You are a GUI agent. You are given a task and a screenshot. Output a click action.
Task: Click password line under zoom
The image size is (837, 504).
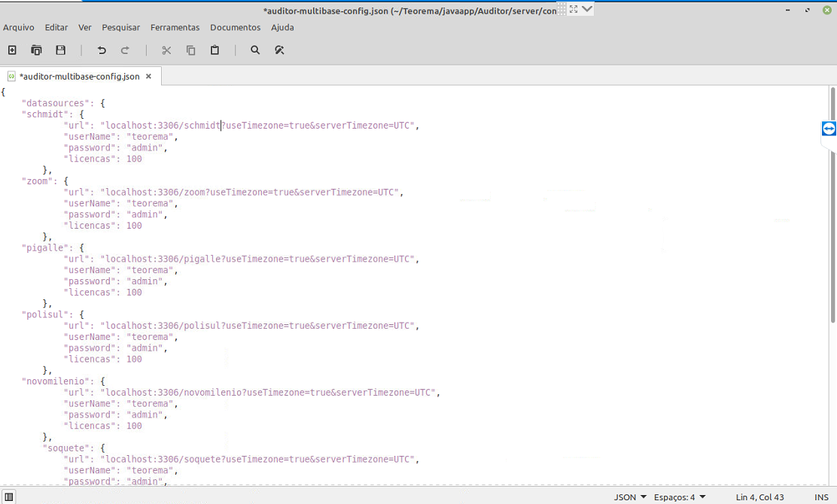[x=115, y=214]
